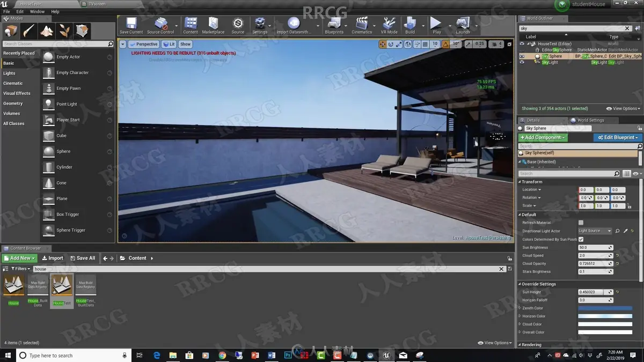Click the Point Light icon
The width and height of the screenshot is (644, 362).
48,104
